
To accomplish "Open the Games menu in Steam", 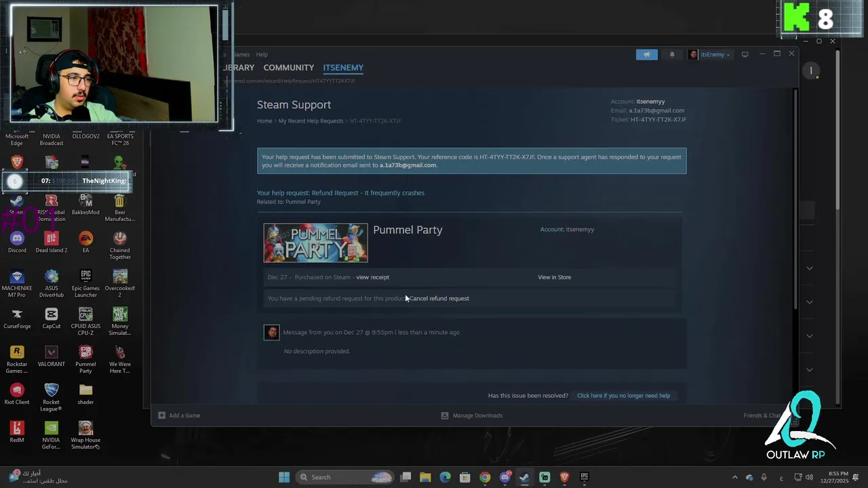I will (242, 54).
